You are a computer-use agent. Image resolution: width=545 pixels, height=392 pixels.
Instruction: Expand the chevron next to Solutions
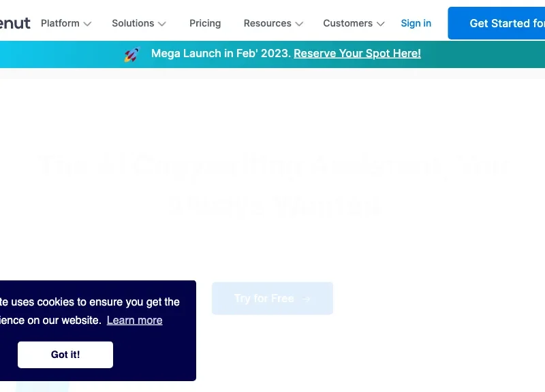(161, 24)
